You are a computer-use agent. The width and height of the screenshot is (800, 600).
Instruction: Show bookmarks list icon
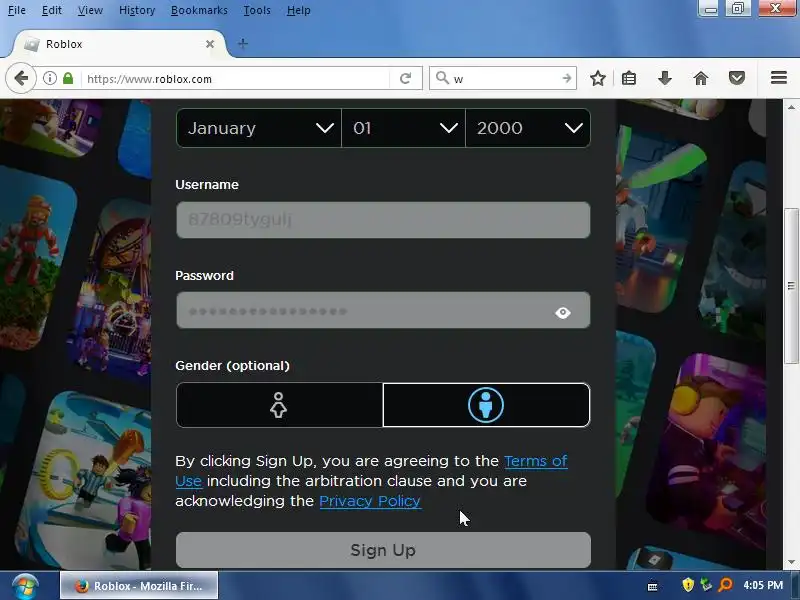coord(629,79)
